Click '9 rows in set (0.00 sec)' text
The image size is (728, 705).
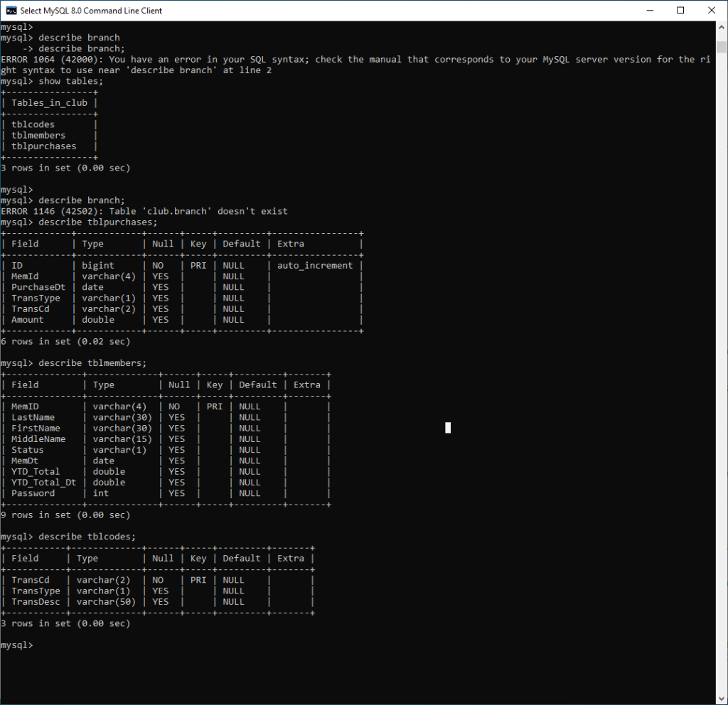65,515
